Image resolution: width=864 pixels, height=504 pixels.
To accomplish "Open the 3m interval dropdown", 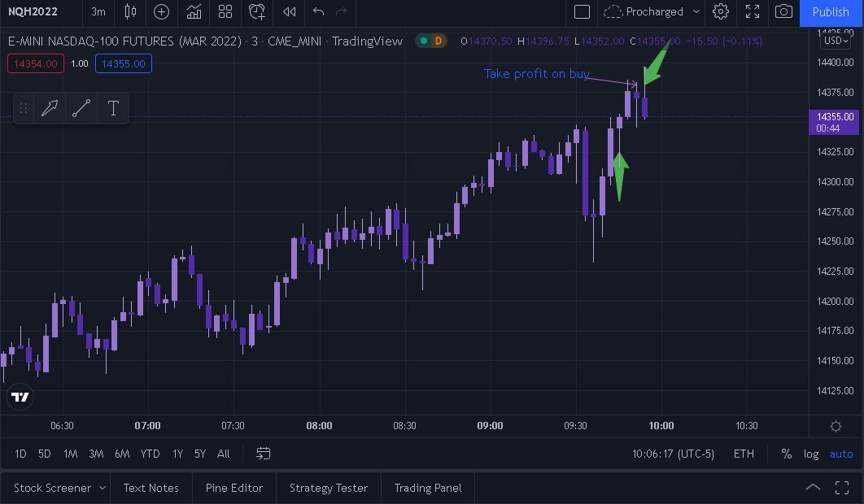I will (x=98, y=11).
